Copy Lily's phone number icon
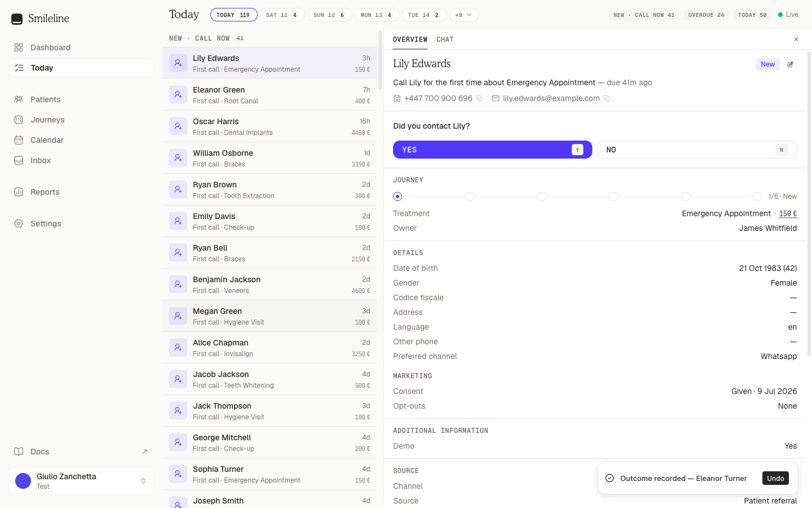 [479, 98]
